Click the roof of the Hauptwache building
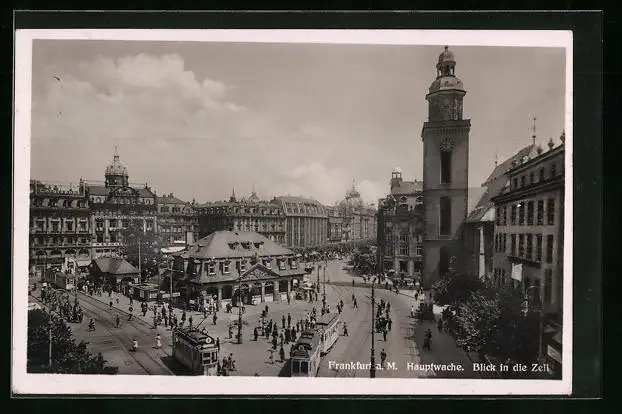Screen dimensions: 622x414 (232, 246)
